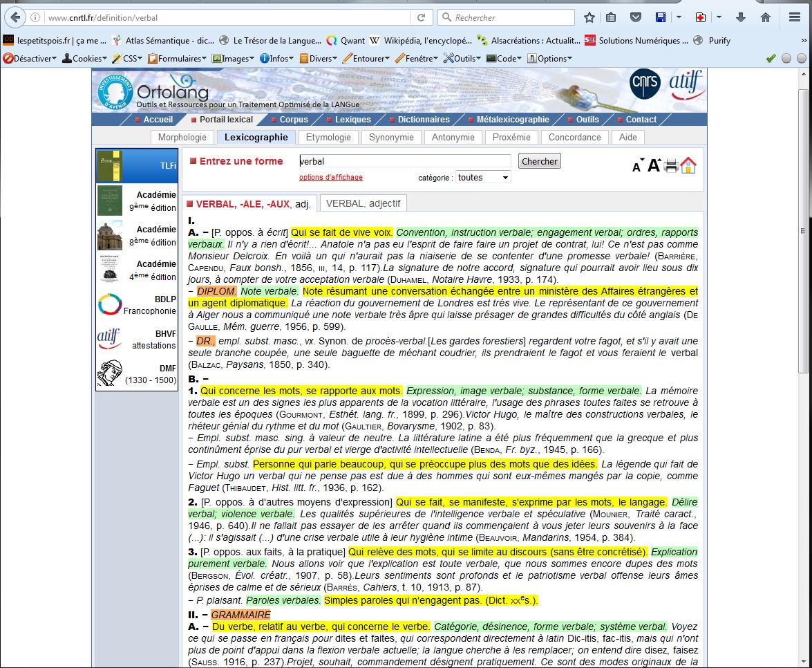Viewport: 812px width, 668px height.
Task: Increase text size with large A icon
Action: tap(654, 165)
